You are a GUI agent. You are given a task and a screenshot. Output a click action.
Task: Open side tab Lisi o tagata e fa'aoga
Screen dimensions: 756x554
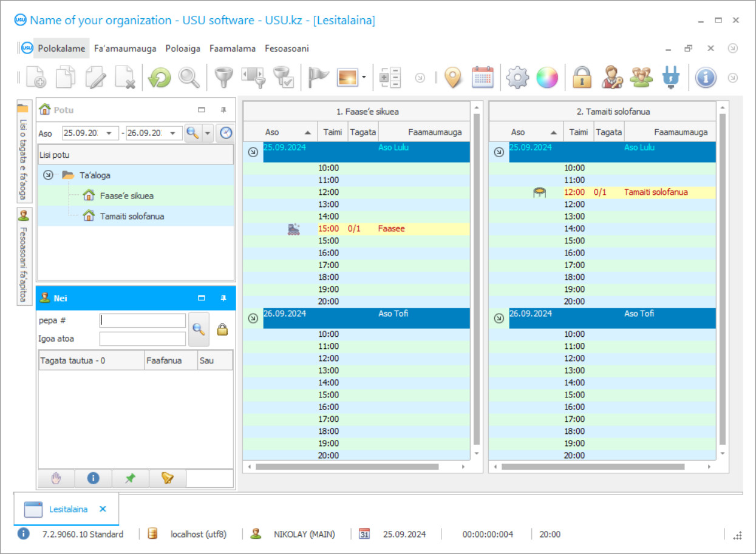coord(23,152)
